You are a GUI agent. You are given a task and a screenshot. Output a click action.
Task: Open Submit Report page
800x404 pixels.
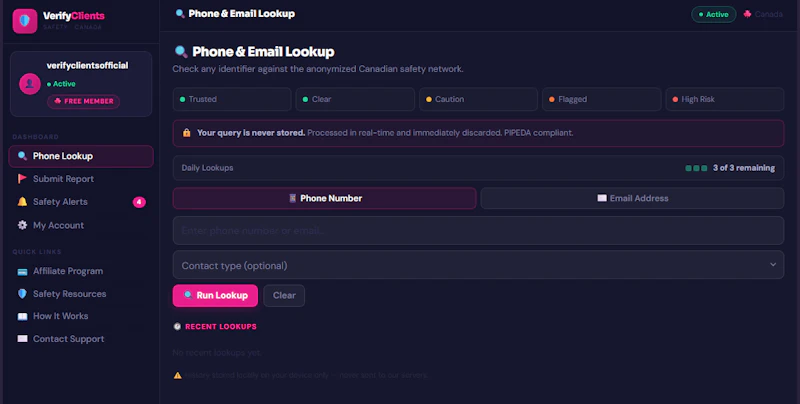pos(81,179)
